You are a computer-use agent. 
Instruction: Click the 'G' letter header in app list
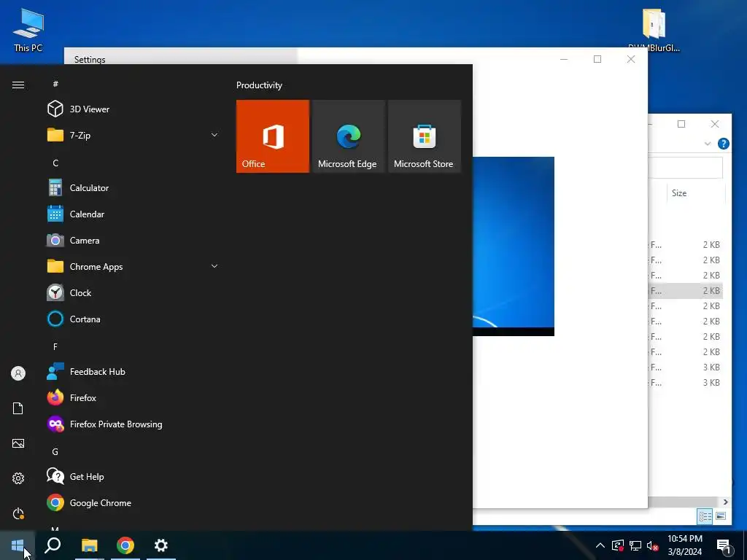click(x=55, y=451)
